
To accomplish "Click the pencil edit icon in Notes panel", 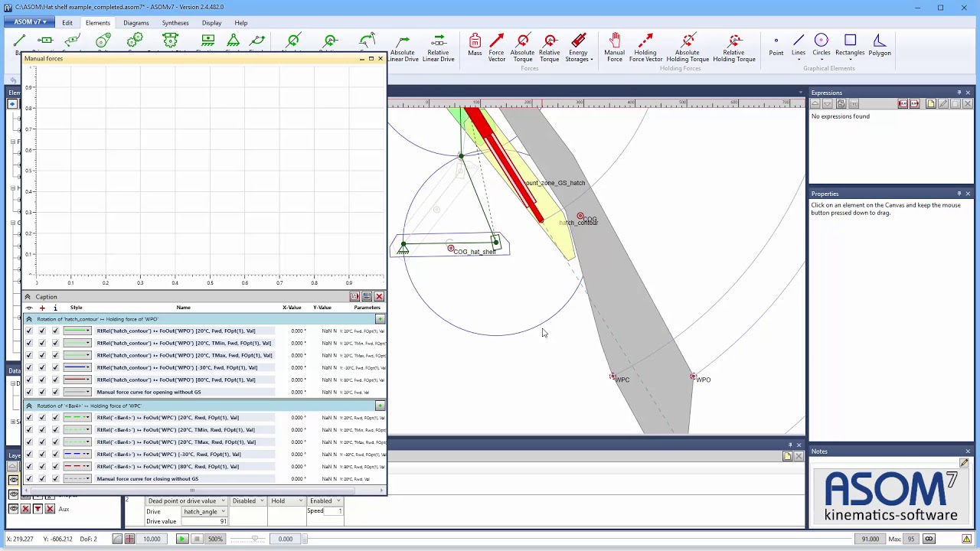I will coord(964,463).
